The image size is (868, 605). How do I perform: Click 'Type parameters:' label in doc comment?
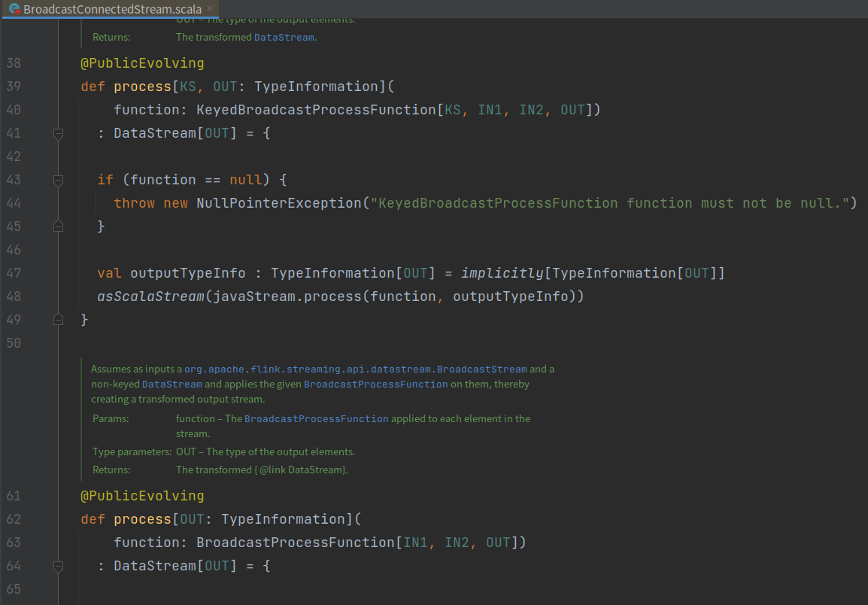point(132,452)
